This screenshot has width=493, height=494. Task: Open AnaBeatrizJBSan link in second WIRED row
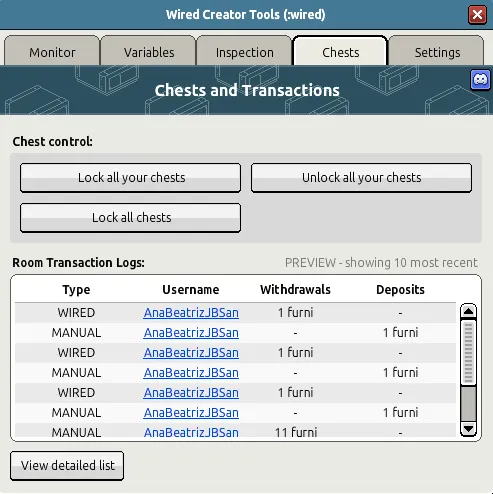click(x=191, y=353)
